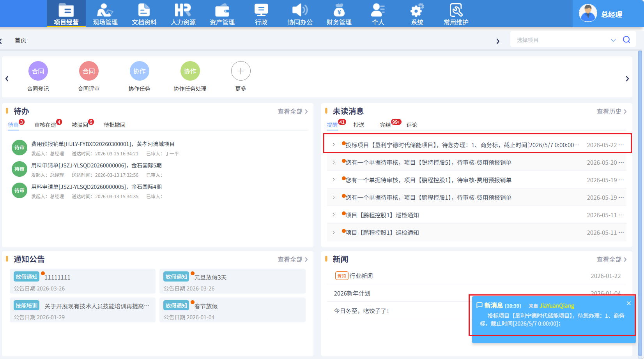
Task: Switch to 待批撤回 tab
Action: click(115, 125)
